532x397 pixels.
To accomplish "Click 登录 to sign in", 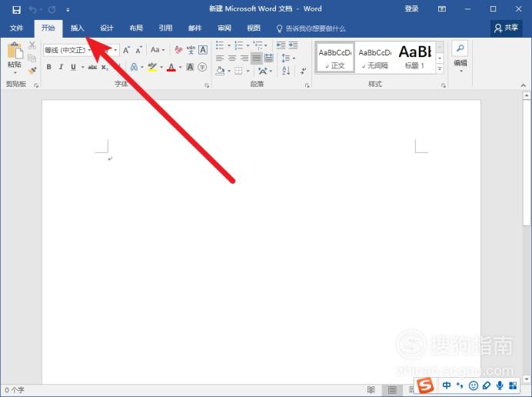I will point(411,8).
